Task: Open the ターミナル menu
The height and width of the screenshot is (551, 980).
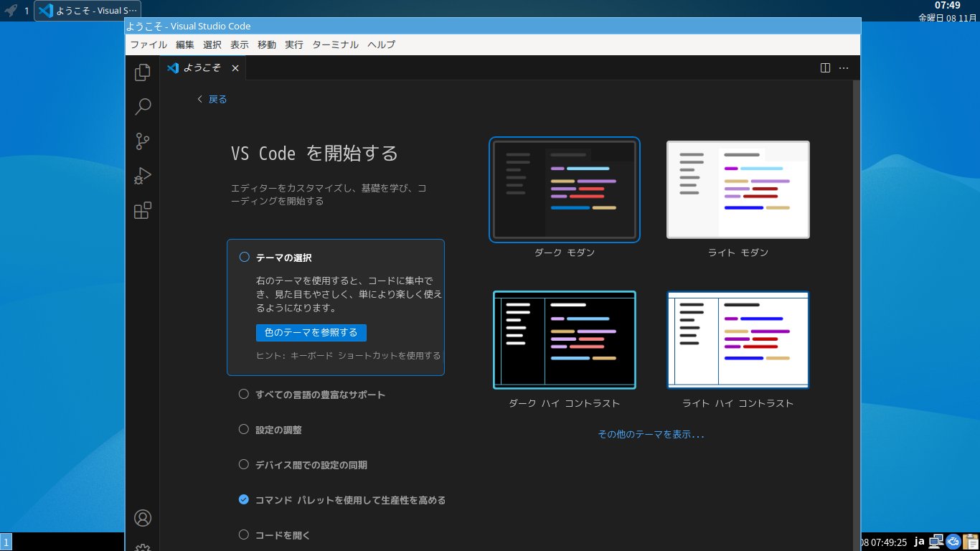Action: pyautogui.click(x=336, y=44)
